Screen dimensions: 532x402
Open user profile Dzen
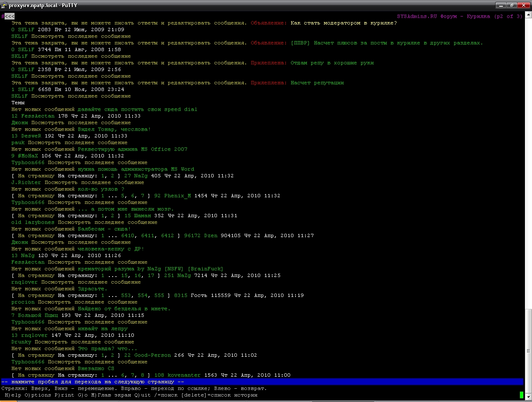[x=211, y=235]
